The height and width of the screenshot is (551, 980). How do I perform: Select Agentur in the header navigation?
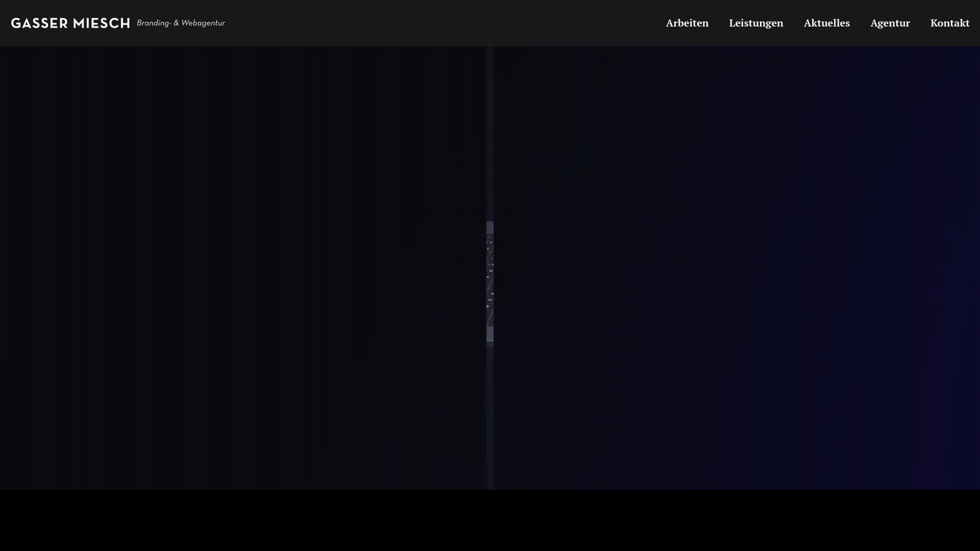pyautogui.click(x=890, y=23)
